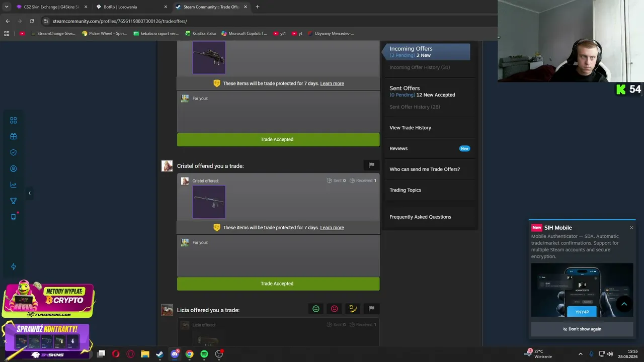644x362 pixels.
Task: Click the Flashskins Crypto payout banner
Action: pos(48,299)
